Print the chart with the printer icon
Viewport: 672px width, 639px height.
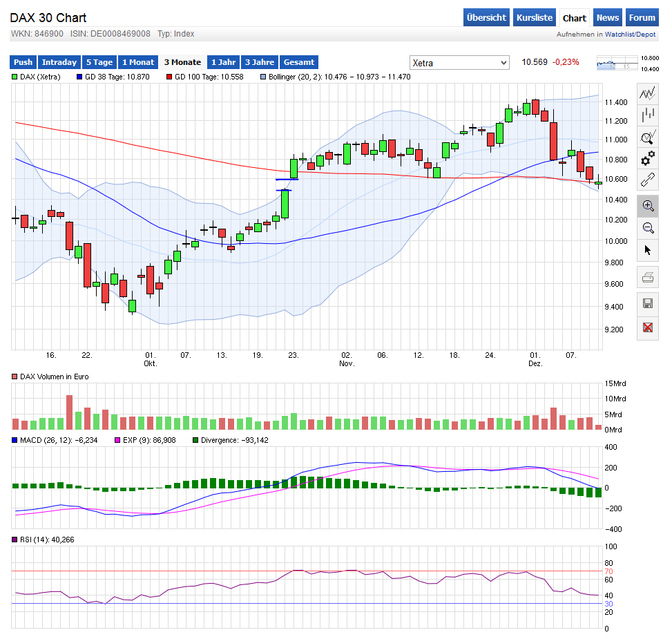pyautogui.click(x=648, y=277)
